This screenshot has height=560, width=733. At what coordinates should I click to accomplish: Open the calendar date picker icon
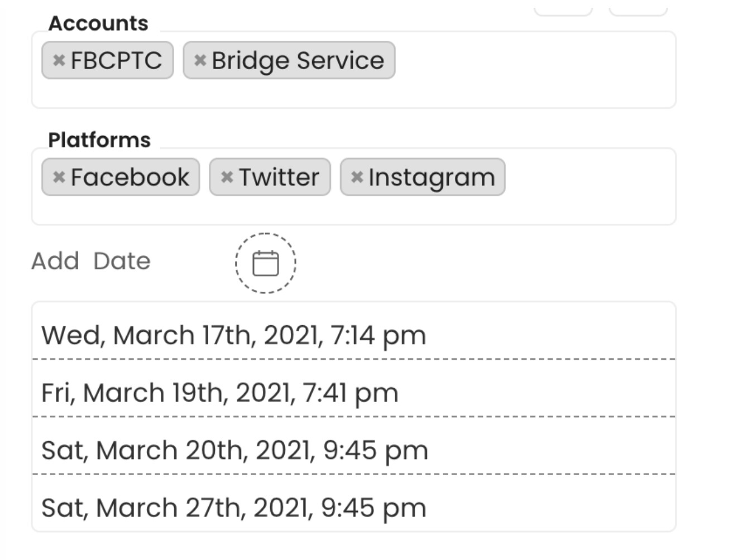[x=265, y=263]
